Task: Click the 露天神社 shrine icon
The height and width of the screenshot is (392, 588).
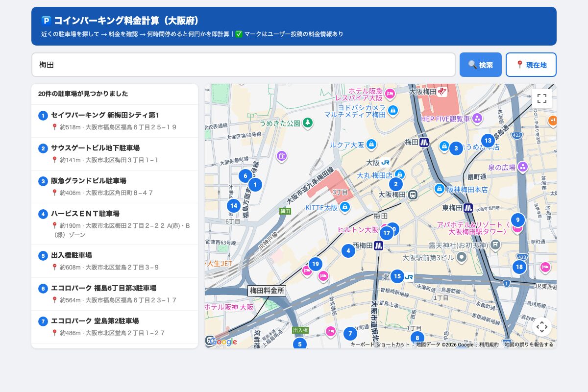Action: pyautogui.click(x=496, y=244)
